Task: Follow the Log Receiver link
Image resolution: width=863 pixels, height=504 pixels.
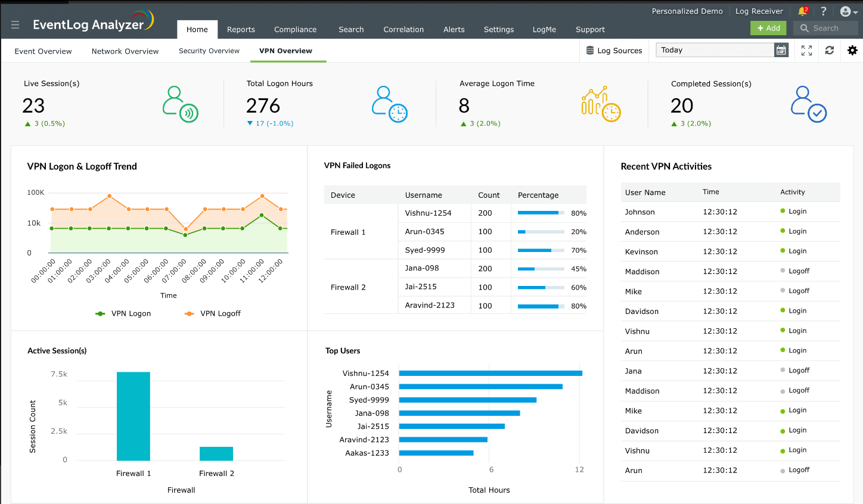Action: pyautogui.click(x=759, y=11)
